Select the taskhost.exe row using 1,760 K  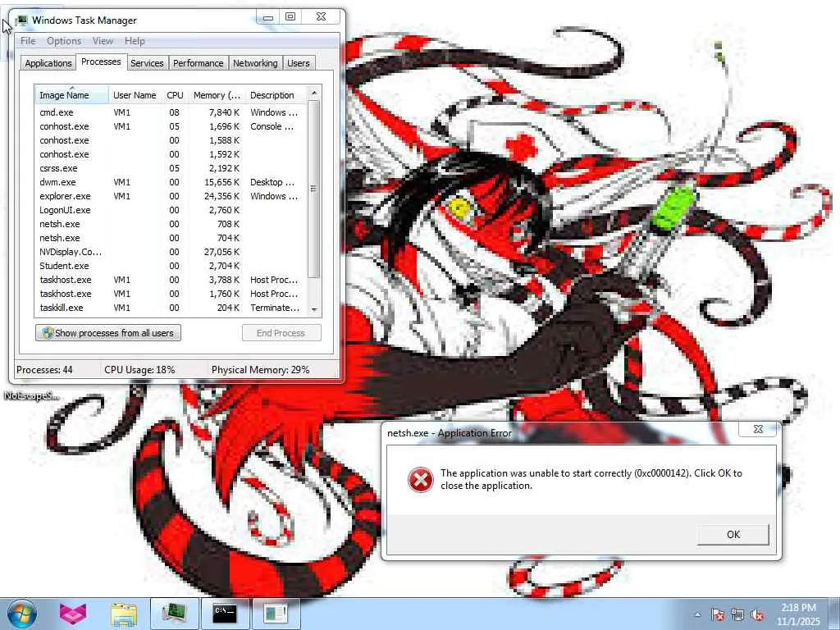(x=171, y=294)
